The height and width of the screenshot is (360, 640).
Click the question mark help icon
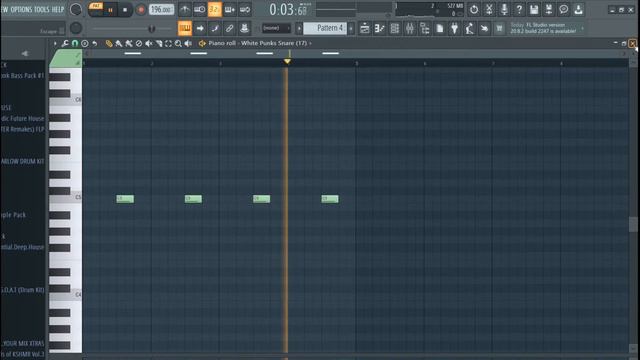pos(519,9)
